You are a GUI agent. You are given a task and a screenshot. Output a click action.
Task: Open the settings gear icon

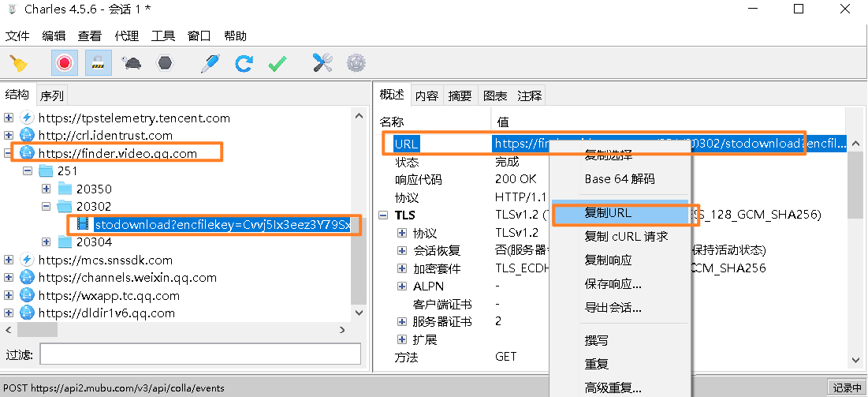click(x=356, y=63)
